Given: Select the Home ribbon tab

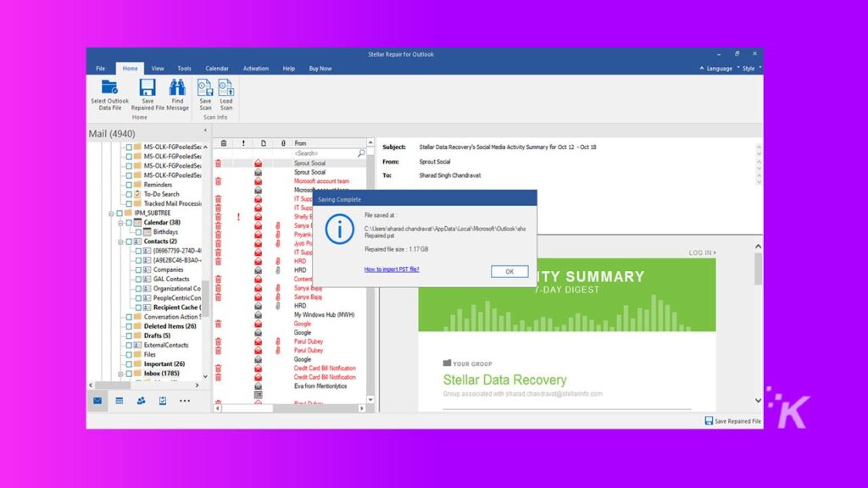Looking at the screenshot, I should (130, 69).
